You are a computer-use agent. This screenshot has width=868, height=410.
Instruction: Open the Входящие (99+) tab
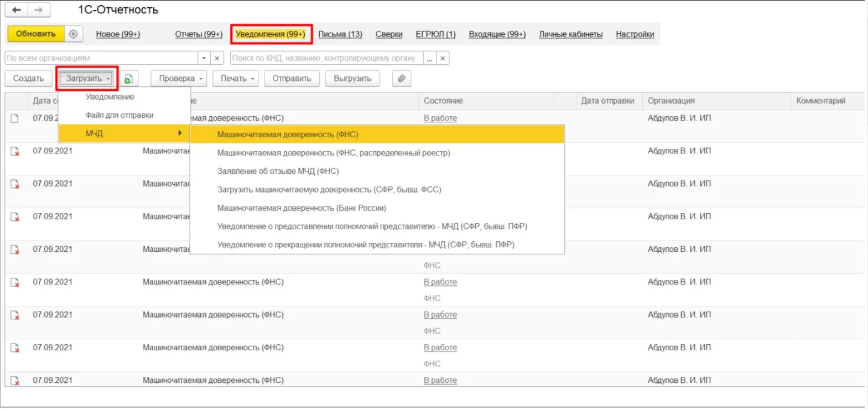497,34
